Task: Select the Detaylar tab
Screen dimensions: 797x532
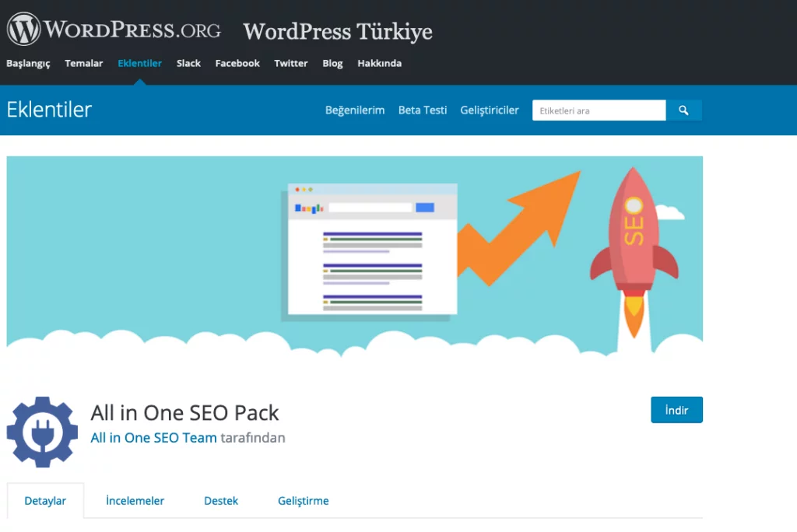Action: [45, 501]
